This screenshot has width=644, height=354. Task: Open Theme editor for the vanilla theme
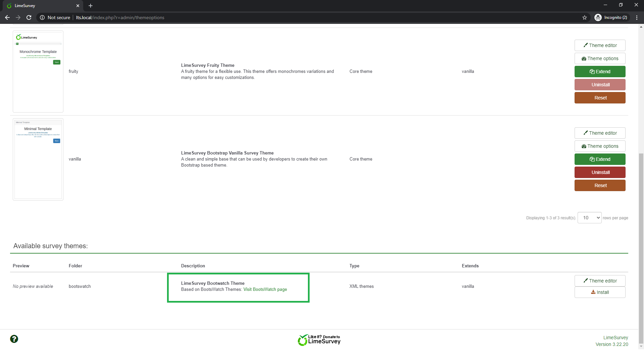pos(600,133)
